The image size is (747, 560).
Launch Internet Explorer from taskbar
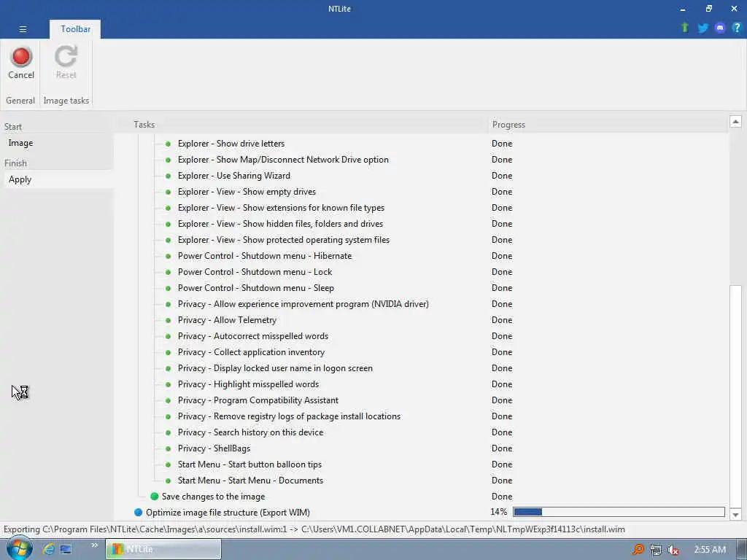pyautogui.click(x=48, y=549)
